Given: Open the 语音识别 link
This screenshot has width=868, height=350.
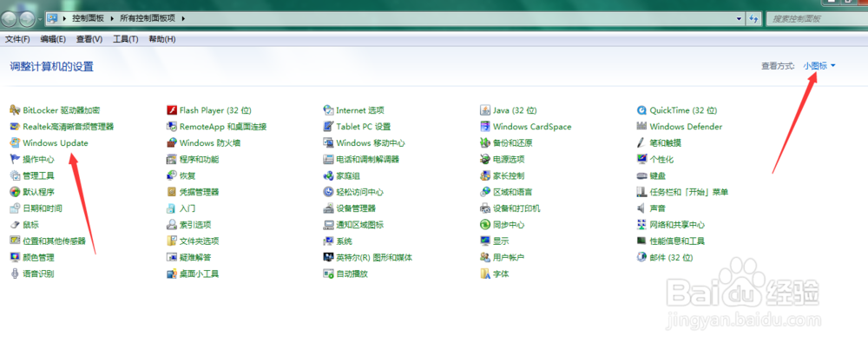Looking at the screenshot, I should (39, 274).
